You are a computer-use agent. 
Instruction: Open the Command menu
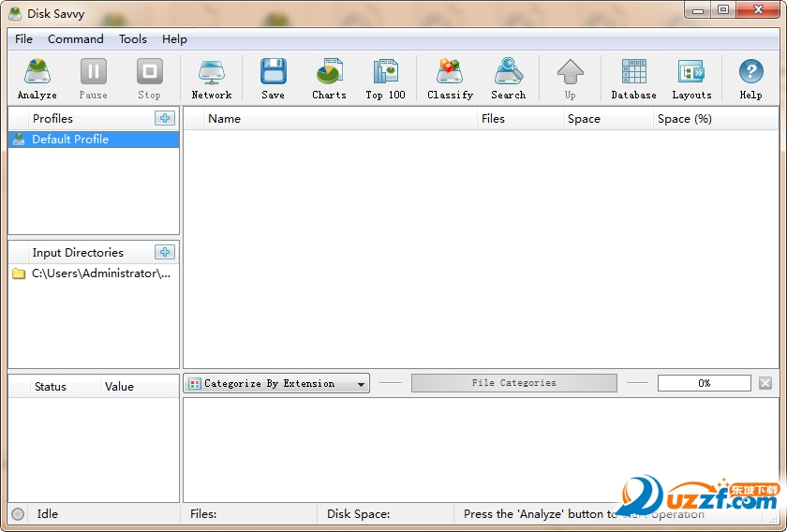pos(76,38)
